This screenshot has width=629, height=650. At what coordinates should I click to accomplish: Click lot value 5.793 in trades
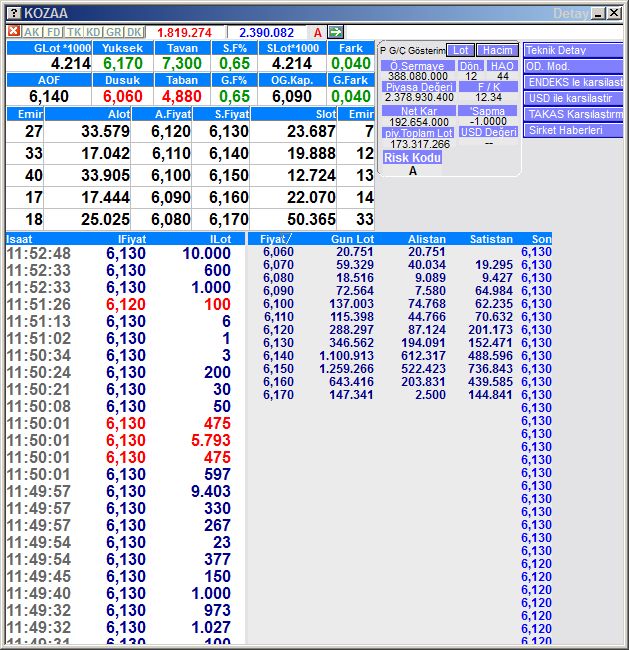[x=211, y=440]
